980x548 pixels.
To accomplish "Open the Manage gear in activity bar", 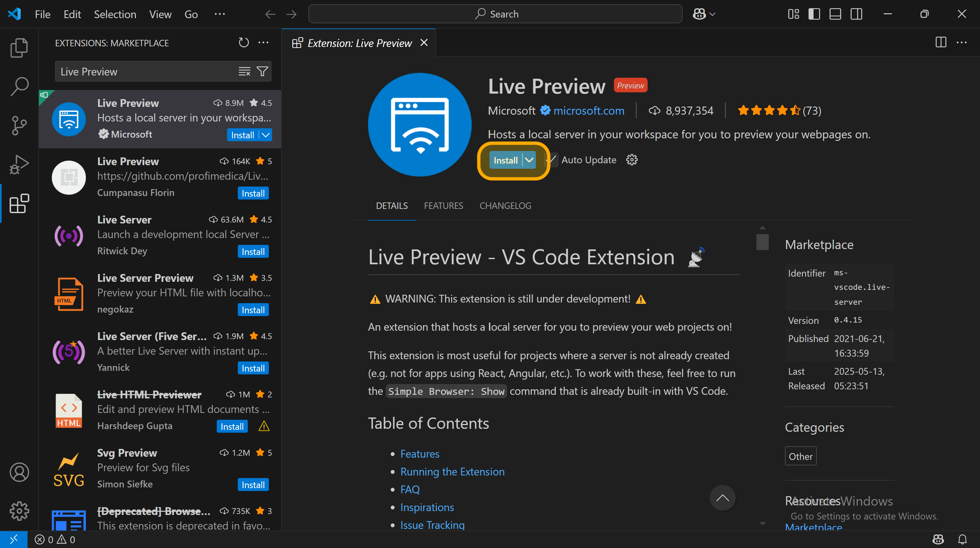I will [x=19, y=511].
